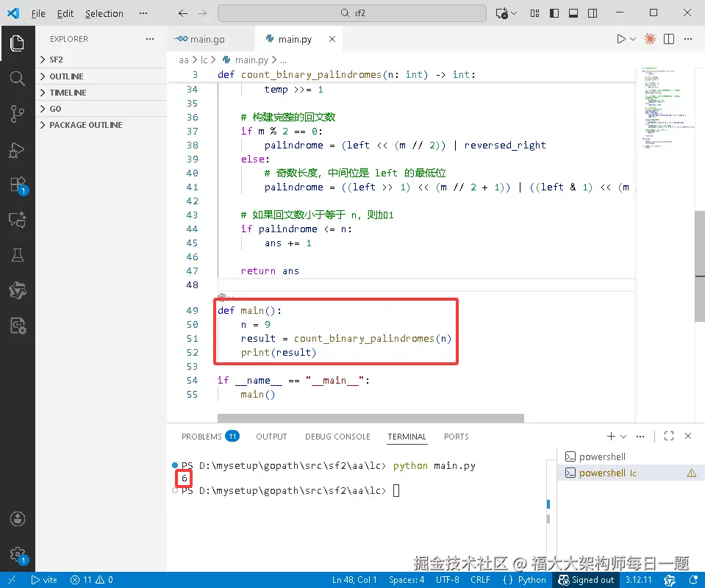Open Explorer Views and More Actions ellipsis

(150, 39)
